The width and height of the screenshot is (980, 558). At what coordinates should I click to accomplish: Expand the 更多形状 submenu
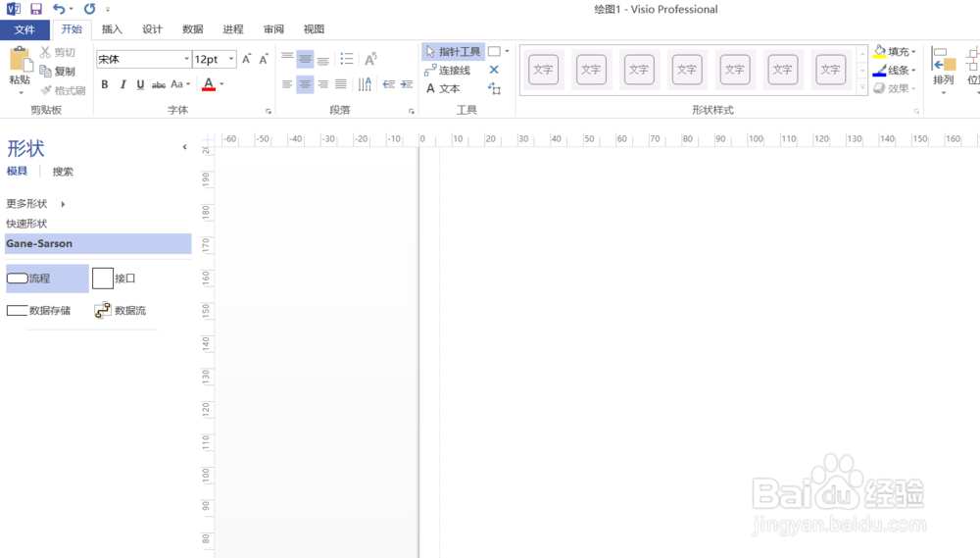[x=35, y=204]
